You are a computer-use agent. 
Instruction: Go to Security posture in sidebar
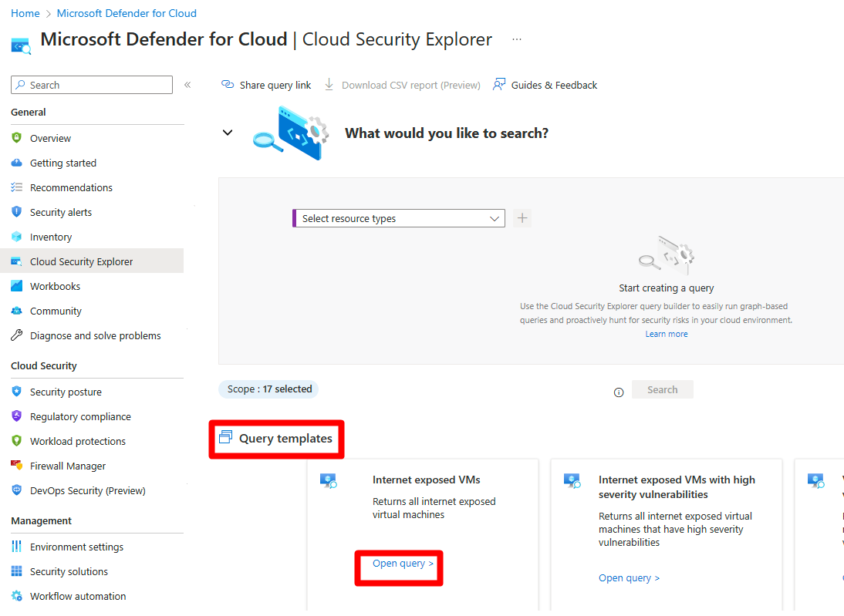coord(66,392)
